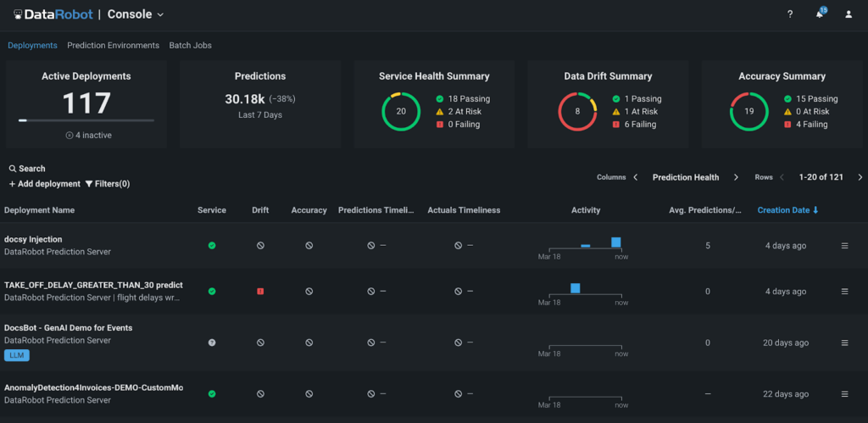Open actions menu for TAKE_OFF_DELAY_GREATER_THAN_30 predict
868x423 pixels.
point(845,292)
